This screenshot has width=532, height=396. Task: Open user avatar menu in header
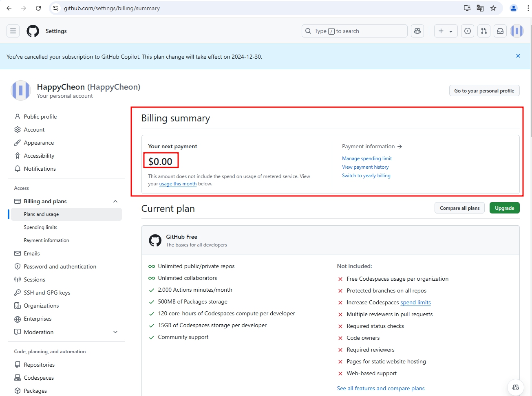[517, 31]
